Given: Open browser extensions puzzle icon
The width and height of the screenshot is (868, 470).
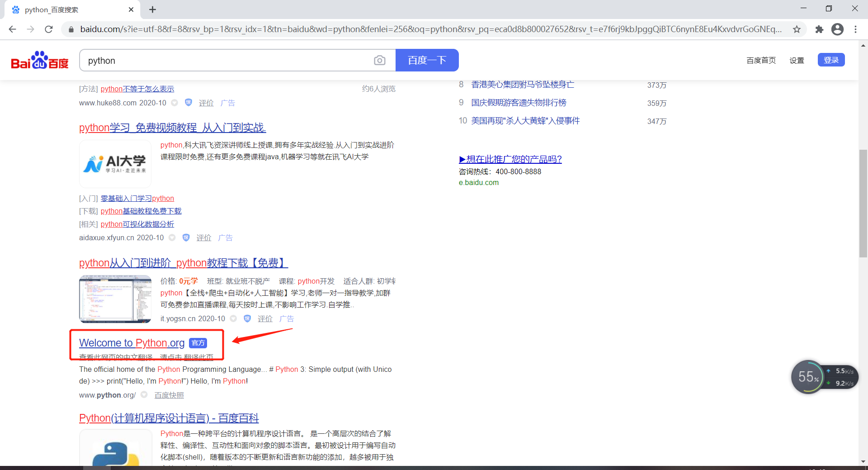Looking at the screenshot, I should pyautogui.click(x=819, y=29).
